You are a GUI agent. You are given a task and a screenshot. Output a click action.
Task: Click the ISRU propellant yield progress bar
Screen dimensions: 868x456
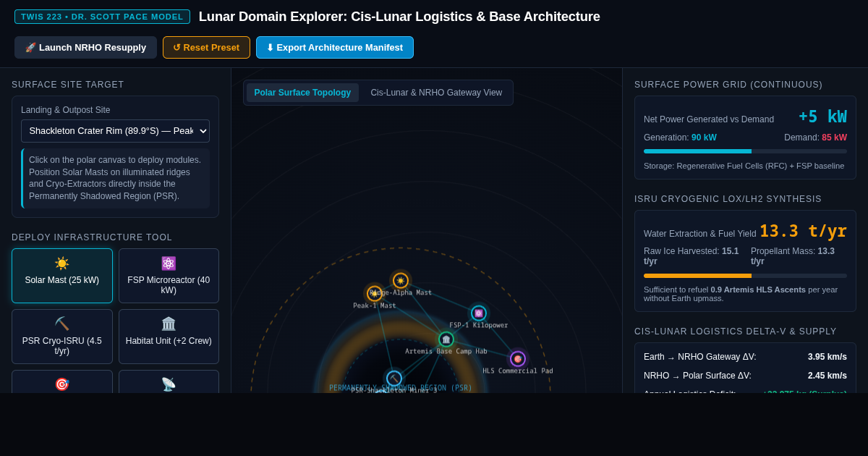745,276
